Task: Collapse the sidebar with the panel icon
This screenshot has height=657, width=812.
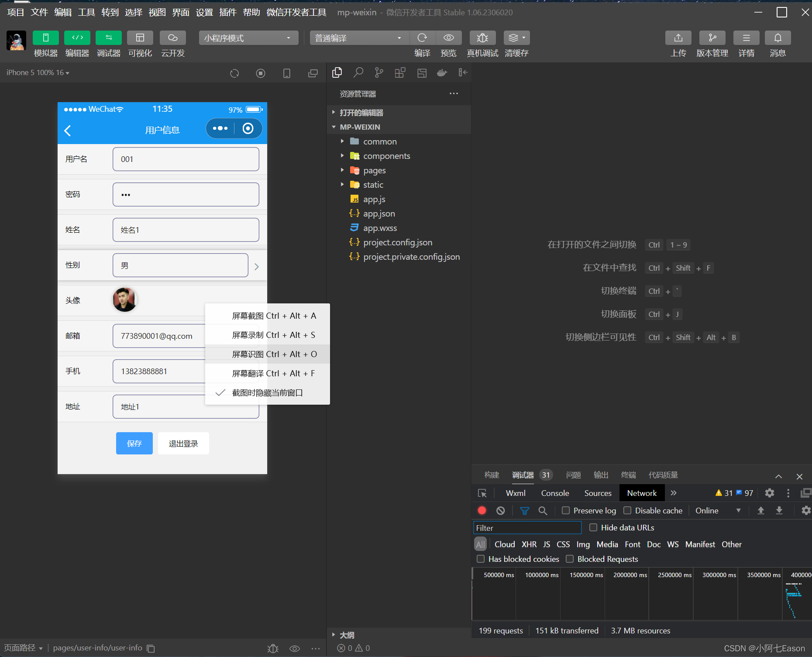Action: 463,72
